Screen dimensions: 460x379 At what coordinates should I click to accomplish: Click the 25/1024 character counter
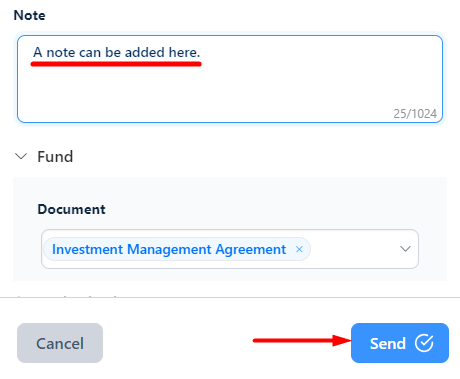click(415, 114)
